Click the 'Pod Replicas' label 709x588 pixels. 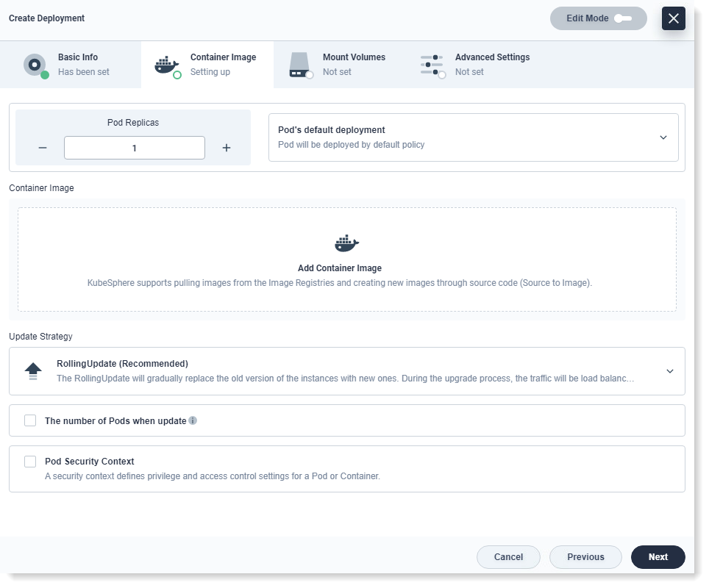[x=133, y=123]
